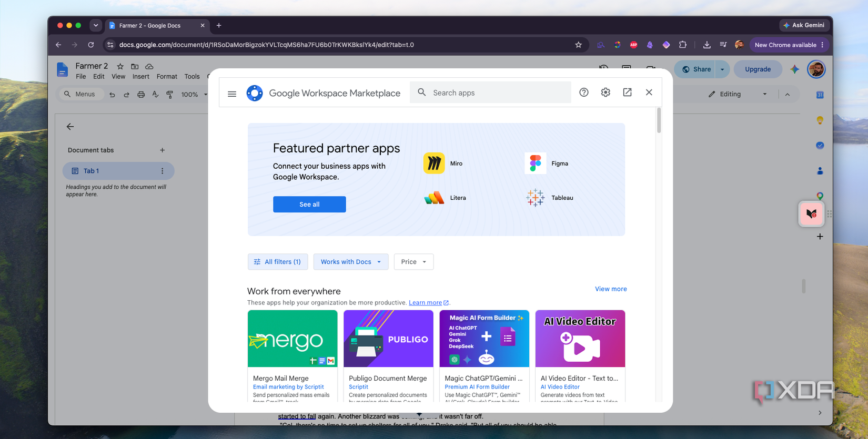Viewport: 868px width, 439px height.
Task: Open Marketplace help icon
Action: (584, 93)
